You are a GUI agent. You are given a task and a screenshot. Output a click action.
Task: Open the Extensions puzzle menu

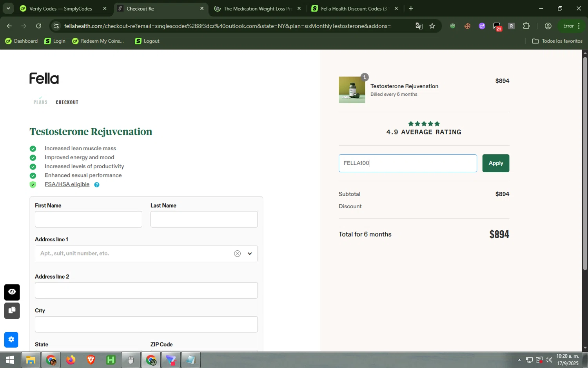click(526, 26)
